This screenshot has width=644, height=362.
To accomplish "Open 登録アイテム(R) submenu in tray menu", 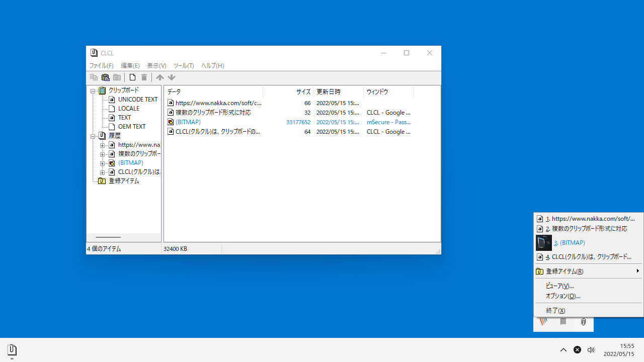I will click(x=589, y=271).
